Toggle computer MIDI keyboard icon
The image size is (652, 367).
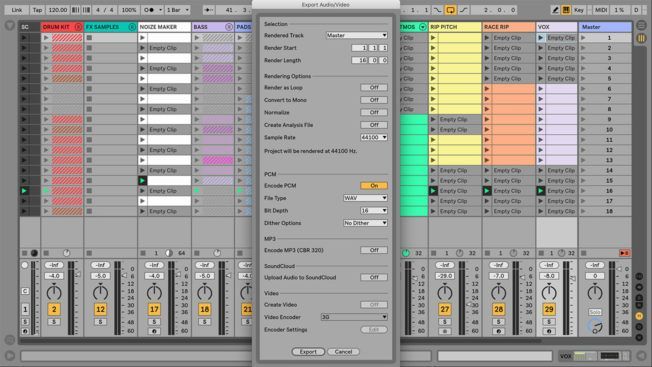[x=566, y=10]
